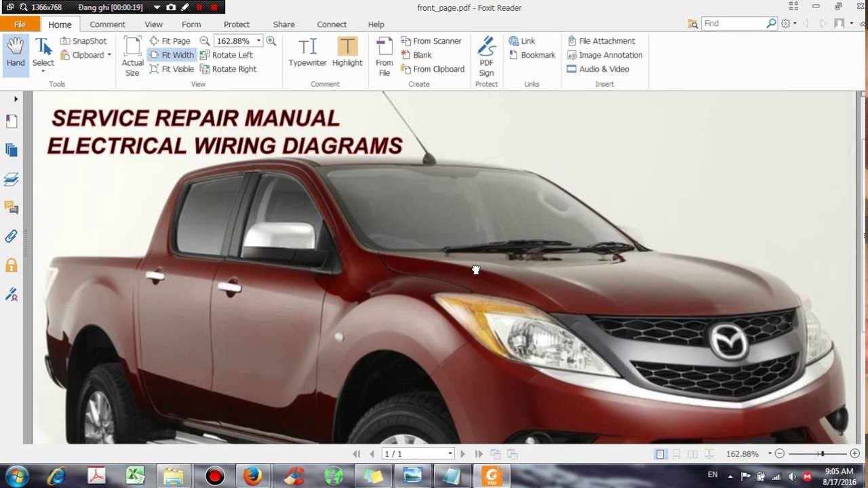Click the status bar zoom out minus
Viewport: 868px width, 488px height.
pos(780,453)
